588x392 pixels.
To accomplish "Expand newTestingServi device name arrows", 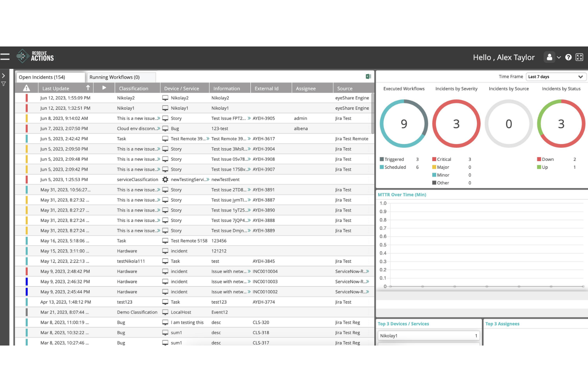I will click(x=208, y=180).
